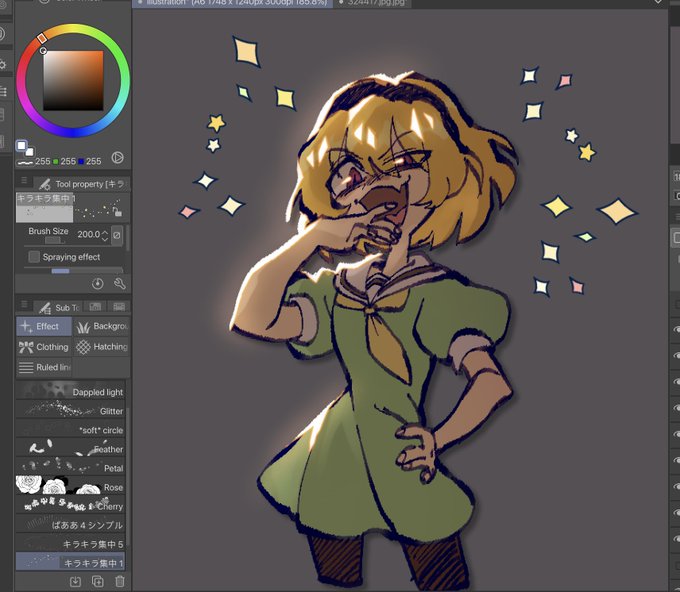
Task: Switch to the illustration canvas tab
Action: click(x=232, y=3)
